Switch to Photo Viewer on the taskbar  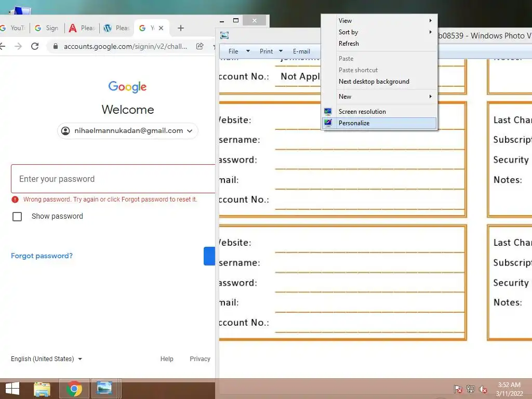coord(104,389)
